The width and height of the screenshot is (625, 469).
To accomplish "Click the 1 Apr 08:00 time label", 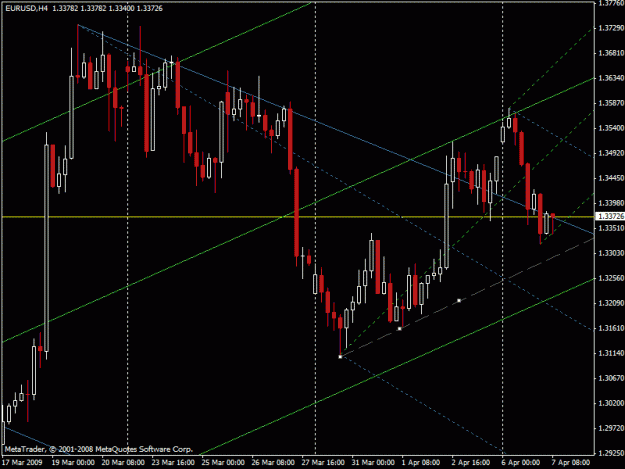I will click(421, 463).
